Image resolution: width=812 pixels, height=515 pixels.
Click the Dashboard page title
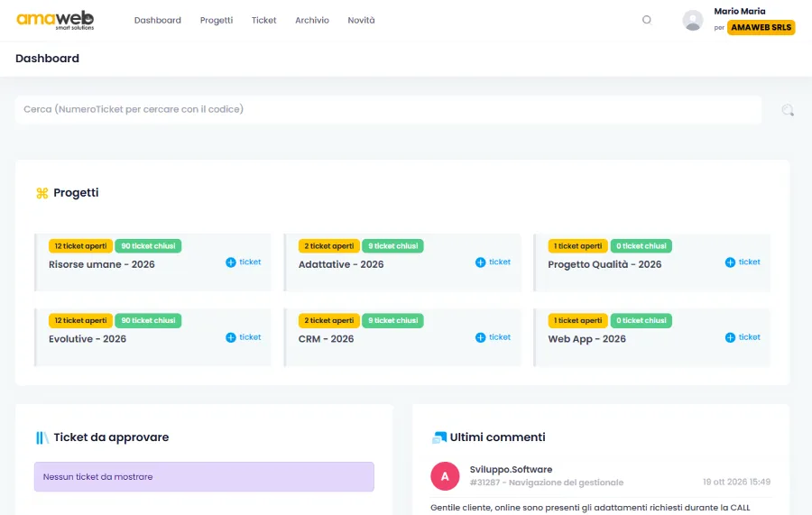pyautogui.click(x=47, y=59)
